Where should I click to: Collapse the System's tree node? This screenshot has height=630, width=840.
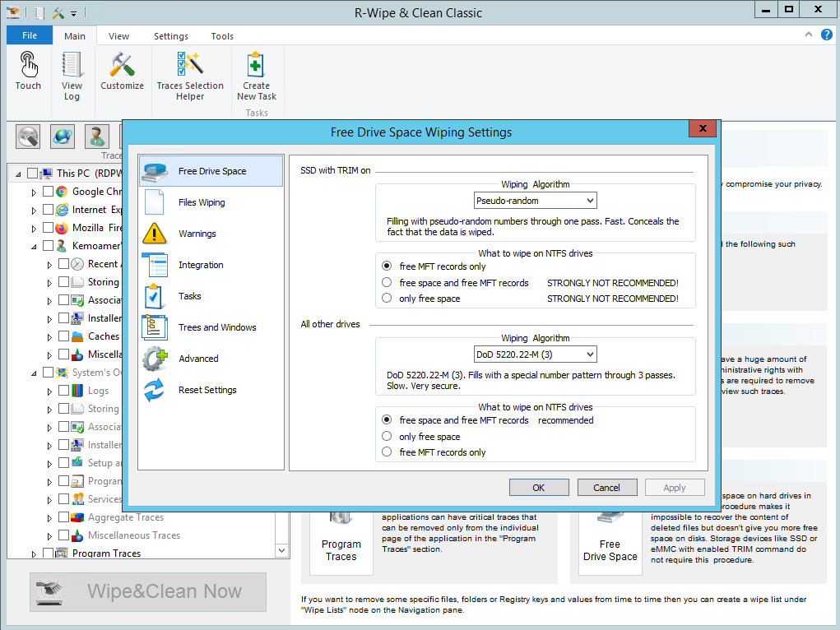[x=34, y=373]
